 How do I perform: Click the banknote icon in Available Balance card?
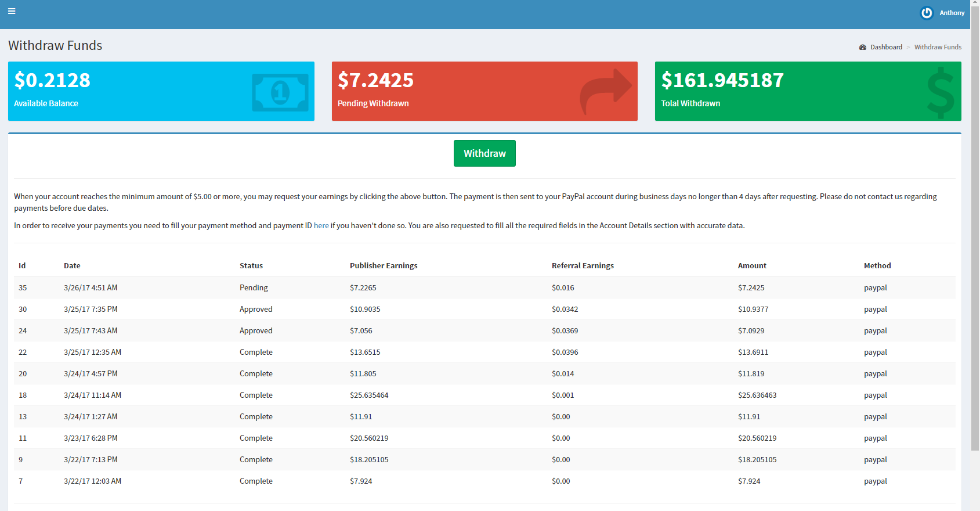280,92
